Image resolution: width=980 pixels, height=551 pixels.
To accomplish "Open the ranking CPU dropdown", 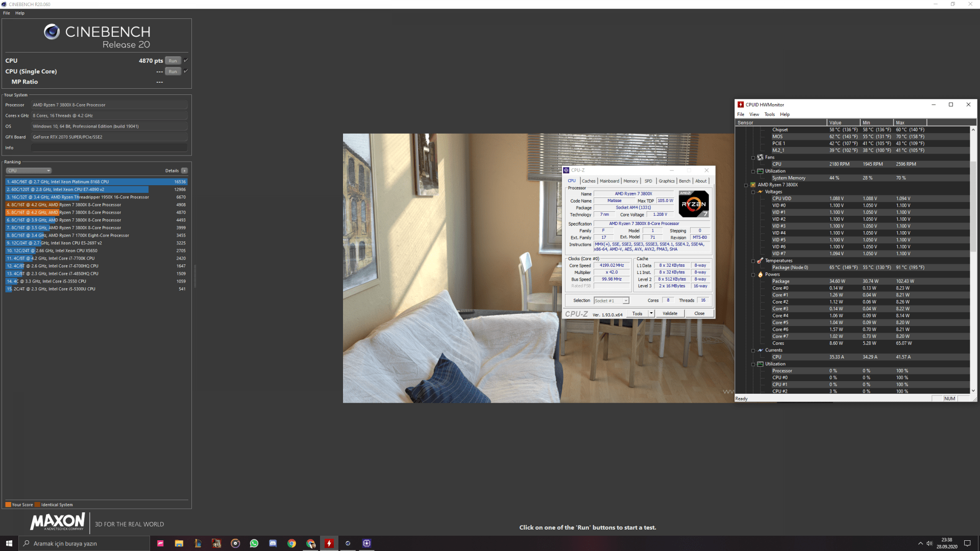I will pyautogui.click(x=29, y=170).
